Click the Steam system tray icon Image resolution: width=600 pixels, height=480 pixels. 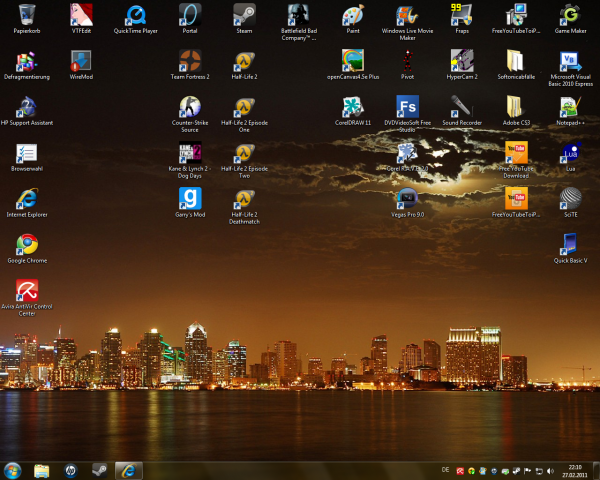click(x=516, y=471)
